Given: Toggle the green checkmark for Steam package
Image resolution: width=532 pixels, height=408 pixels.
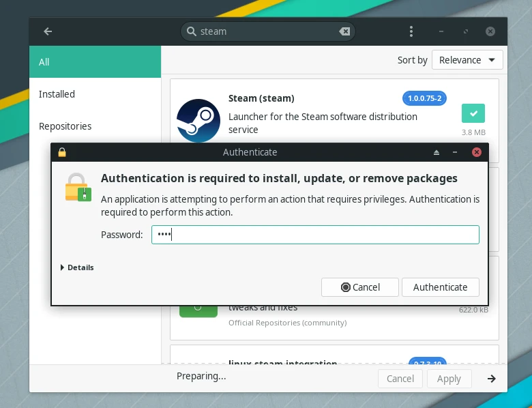Looking at the screenshot, I should [473, 113].
